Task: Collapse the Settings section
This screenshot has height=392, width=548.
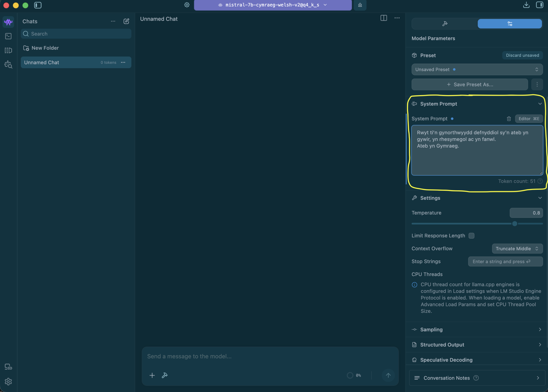Action: coord(540,198)
